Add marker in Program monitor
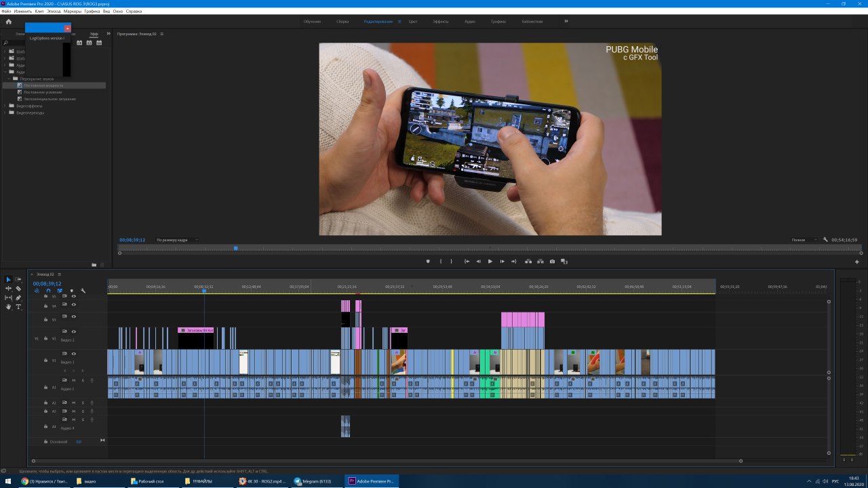 428,262
